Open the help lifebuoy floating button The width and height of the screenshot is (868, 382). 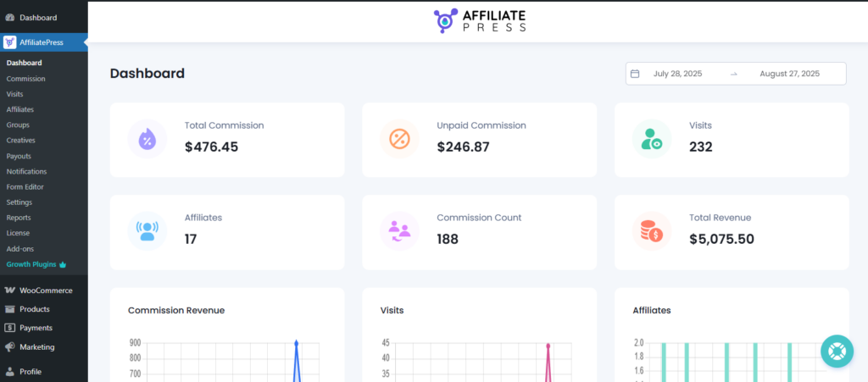[x=837, y=351]
